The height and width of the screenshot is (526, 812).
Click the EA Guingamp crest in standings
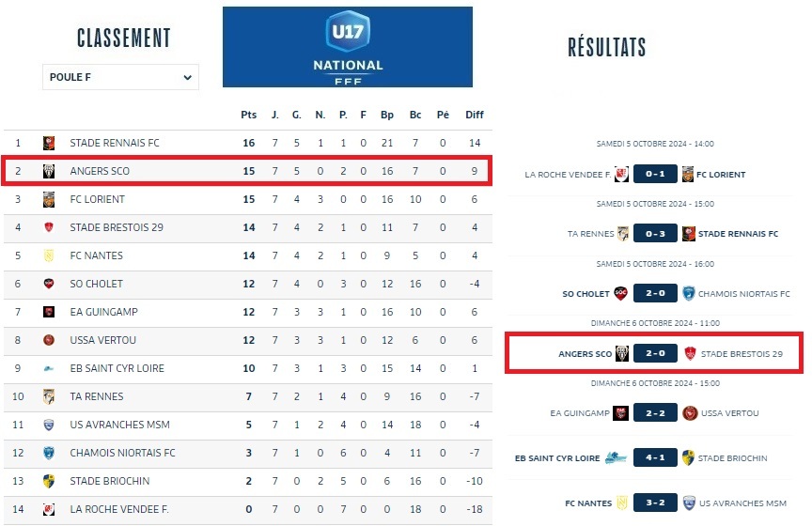(x=49, y=312)
